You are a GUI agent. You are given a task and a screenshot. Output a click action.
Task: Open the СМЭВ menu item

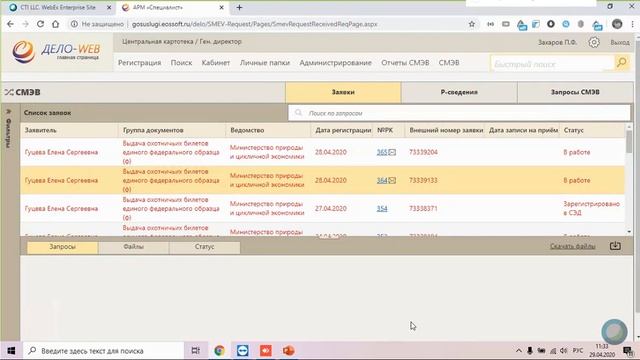(449, 63)
